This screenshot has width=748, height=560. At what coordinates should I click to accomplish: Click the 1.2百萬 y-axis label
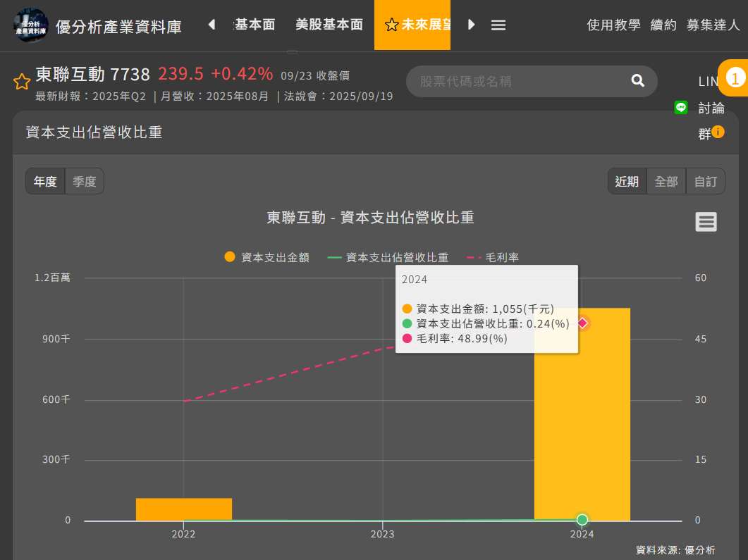click(52, 278)
